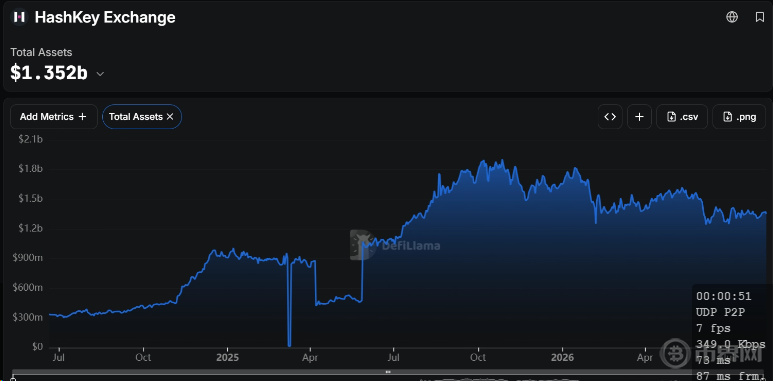This screenshot has width=773, height=381.
Task: Click the range slider's center grip handle
Action: pos(388,372)
